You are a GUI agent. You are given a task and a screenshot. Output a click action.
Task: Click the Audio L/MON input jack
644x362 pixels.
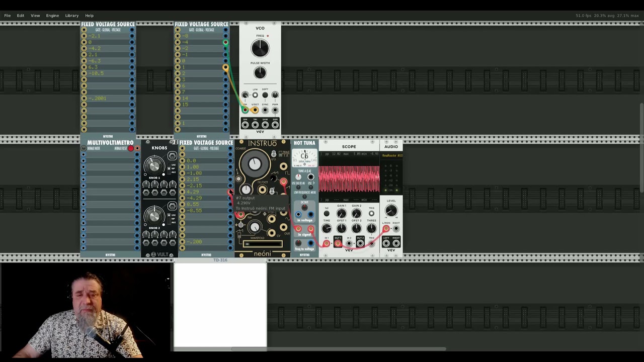pyautogui.click(x=386, y=228)
